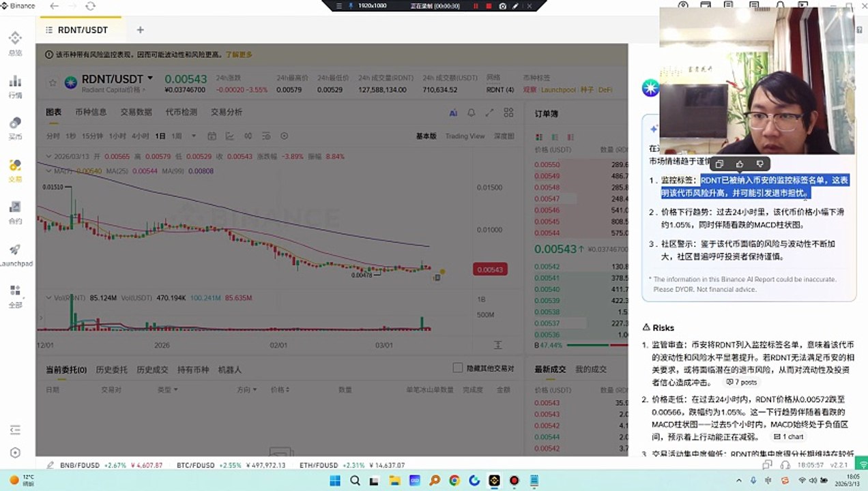Viewport: 868px width, 491px height.
Task: Favorite RDNT/USDT with the star icon
Action: click(x=53, y=83)
